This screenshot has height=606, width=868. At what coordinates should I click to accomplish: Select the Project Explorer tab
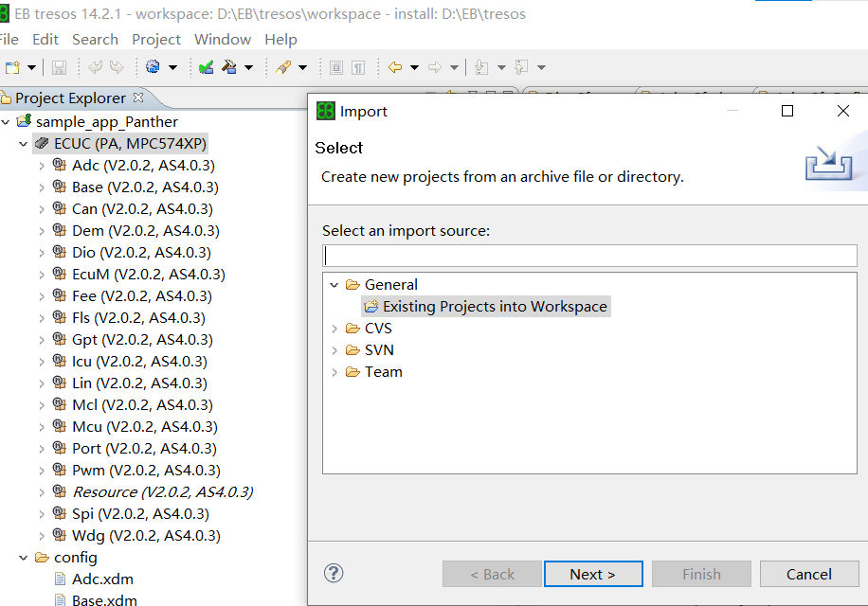[x=70, y=98]
